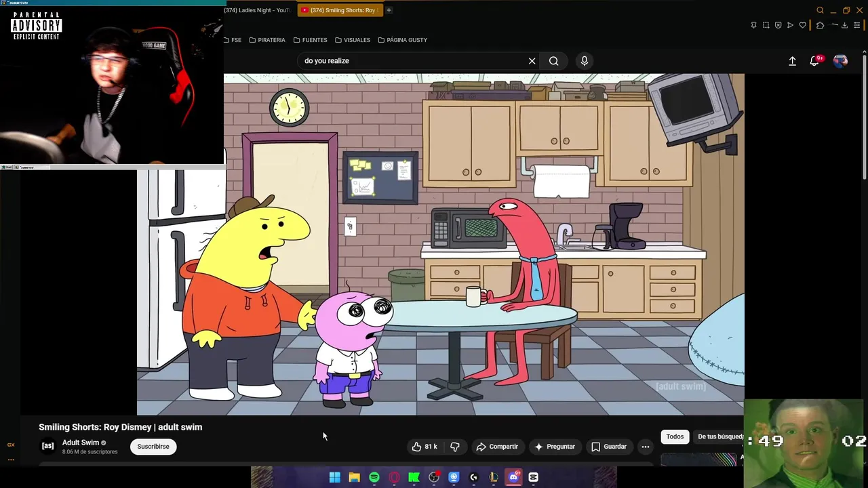Viewport: 868px width, 488px height.
Task: Select the Smiling Shorts: Roy browser tab
Action: click(340, 10)
